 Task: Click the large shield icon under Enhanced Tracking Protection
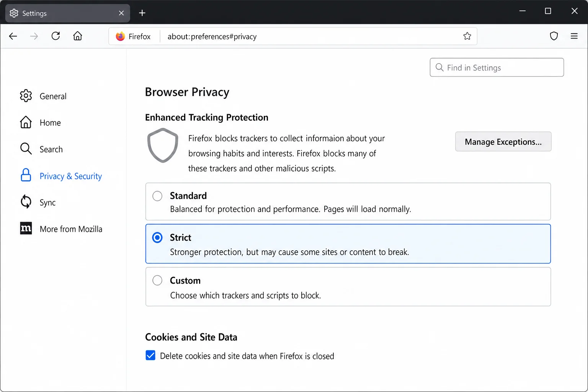coord(163,145)
